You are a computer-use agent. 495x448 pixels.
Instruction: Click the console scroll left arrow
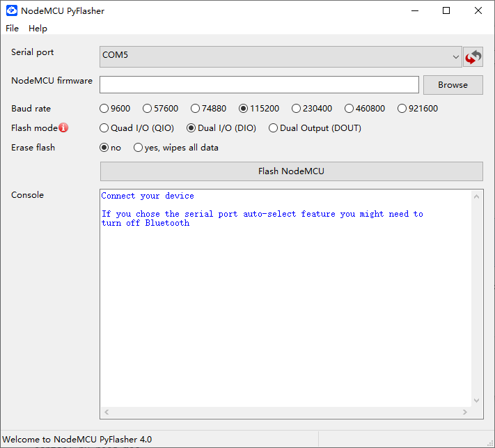[107, 412]
